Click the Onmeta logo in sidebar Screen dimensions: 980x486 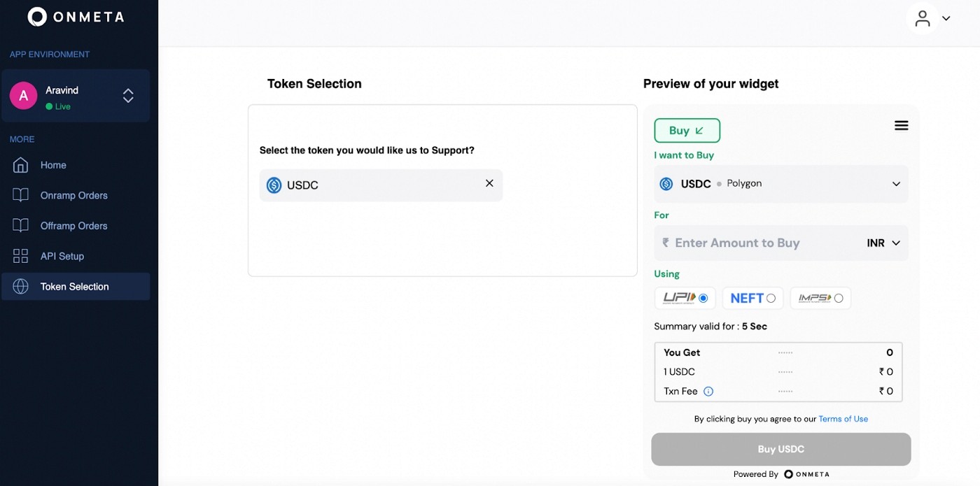(x=76, y=17)
